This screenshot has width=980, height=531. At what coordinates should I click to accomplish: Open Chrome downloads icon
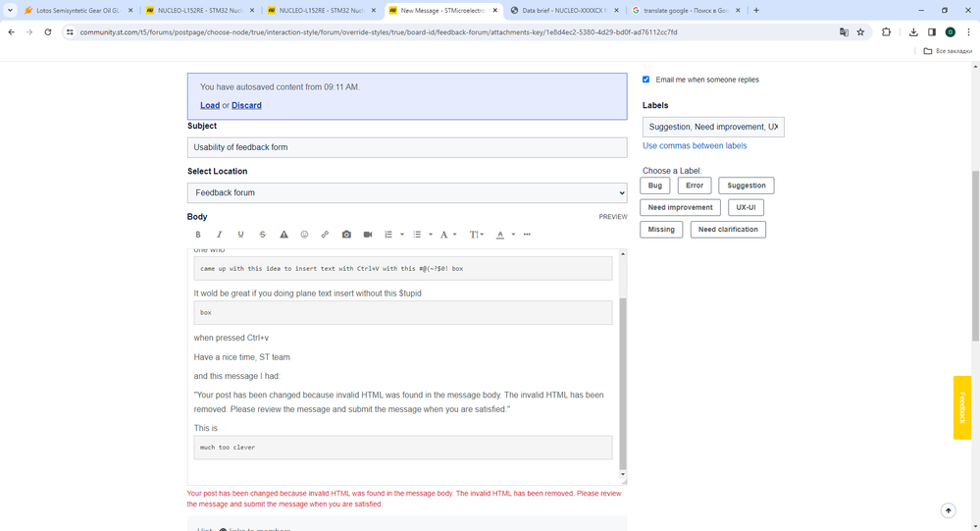point(913,31)
